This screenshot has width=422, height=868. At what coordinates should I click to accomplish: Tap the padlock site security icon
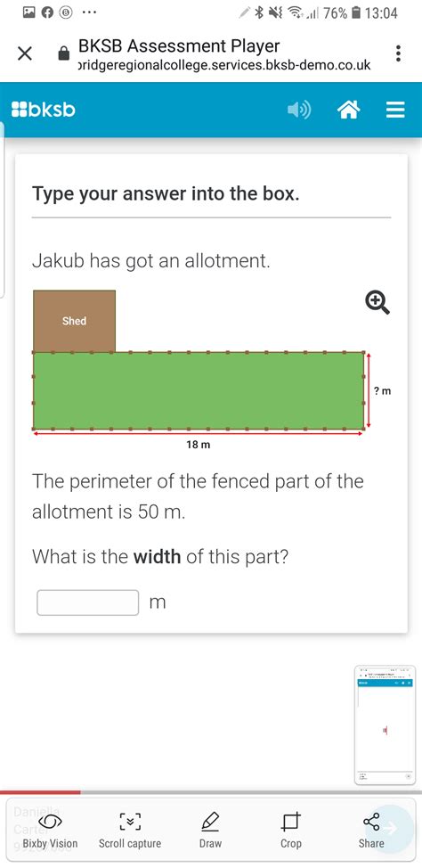[64, 53]
